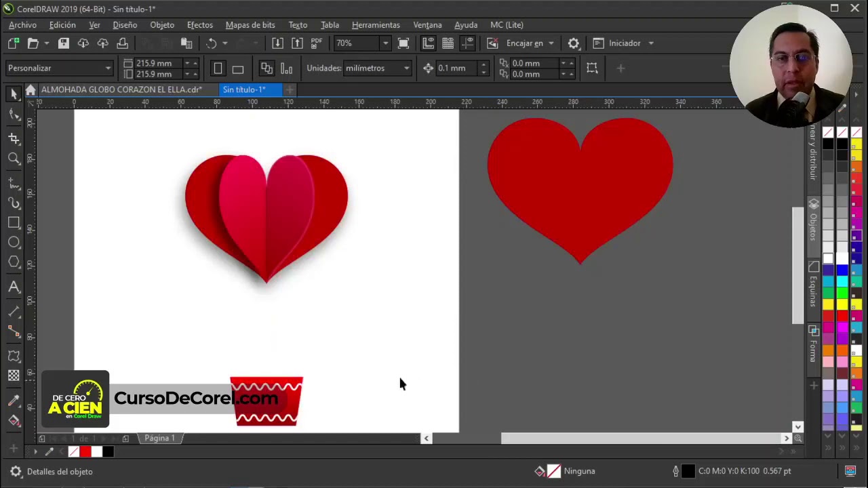Select the Zoom magnifier tool
The image size is (868, 488).
tap(14, 159)
